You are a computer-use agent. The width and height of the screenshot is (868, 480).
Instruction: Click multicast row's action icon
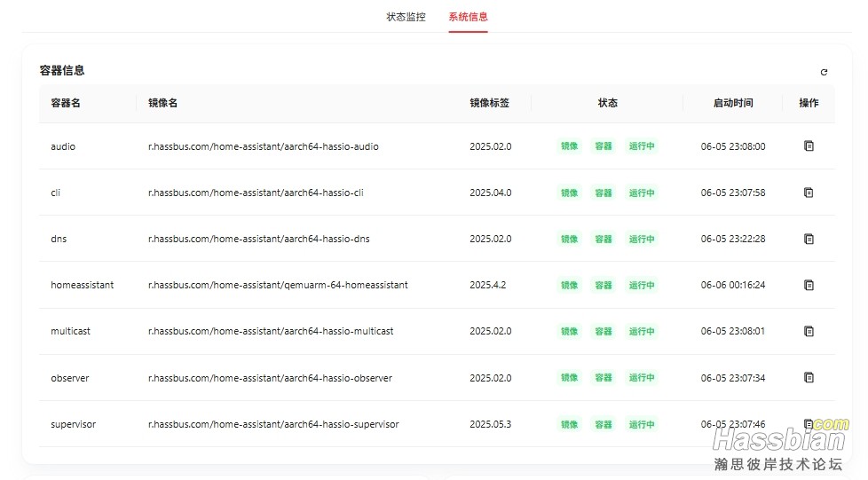[809, 331]
